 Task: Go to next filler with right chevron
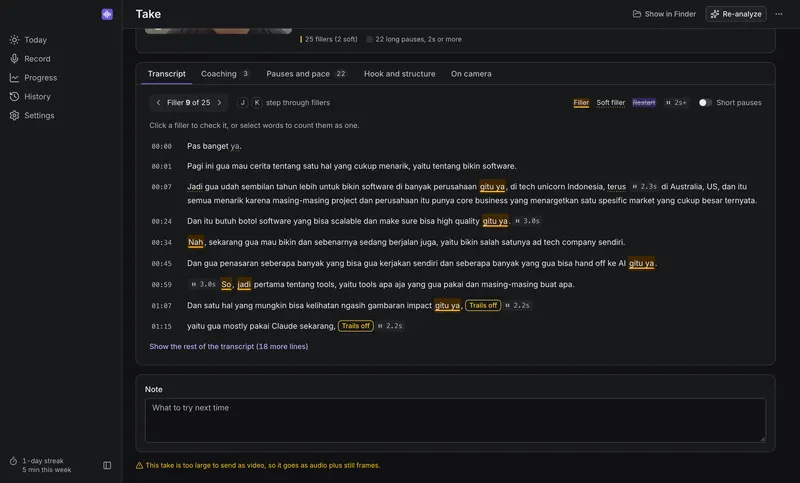pos(219,103)
